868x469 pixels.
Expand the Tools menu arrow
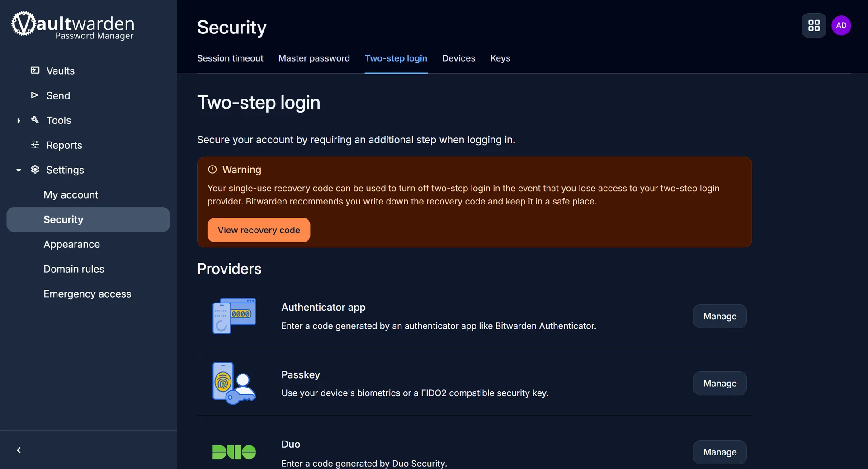click(19, 120)
